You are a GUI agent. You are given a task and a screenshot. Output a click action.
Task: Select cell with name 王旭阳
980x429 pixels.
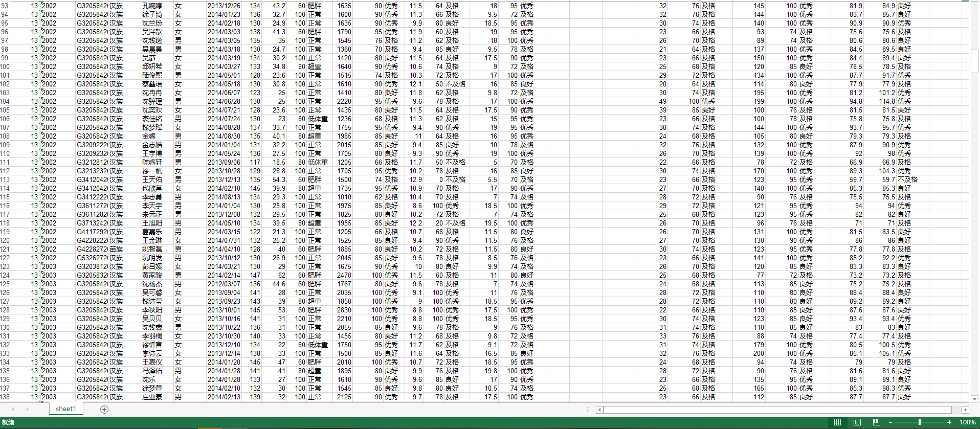(157, 223)
